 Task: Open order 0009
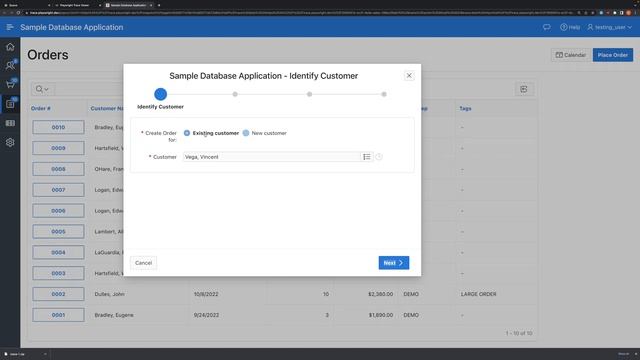(x=58, y=148)
